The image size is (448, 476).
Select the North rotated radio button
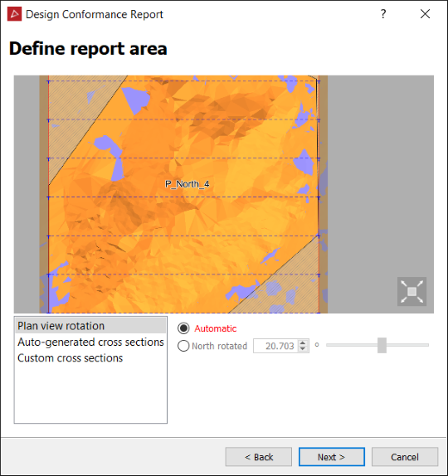[183, 346]
